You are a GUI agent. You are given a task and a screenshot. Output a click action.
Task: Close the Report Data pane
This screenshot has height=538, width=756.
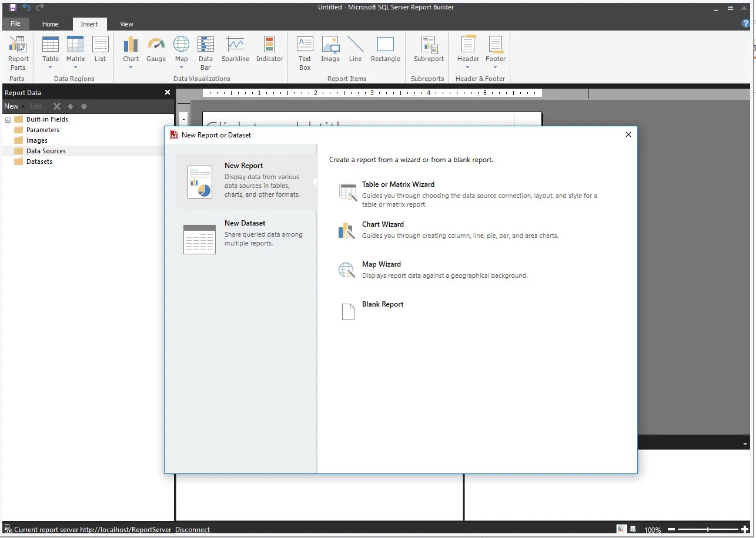point(168,92)
